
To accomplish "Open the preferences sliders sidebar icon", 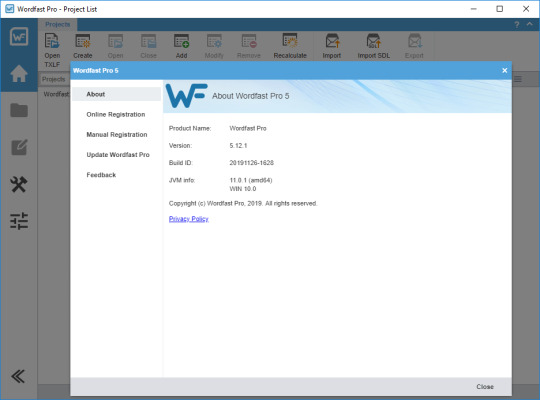I will [x=19, y=221].
